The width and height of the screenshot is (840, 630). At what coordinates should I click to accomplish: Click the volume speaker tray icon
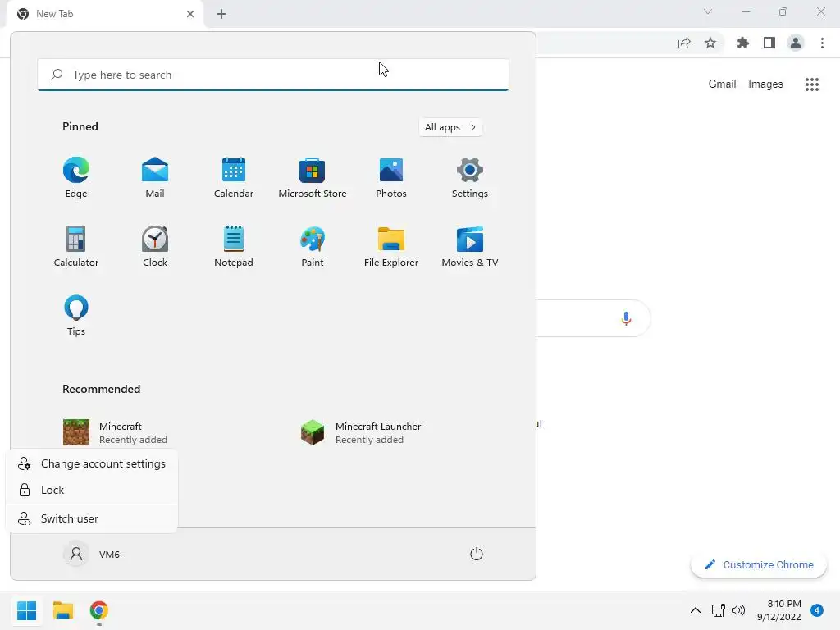(x=738, y=610)
